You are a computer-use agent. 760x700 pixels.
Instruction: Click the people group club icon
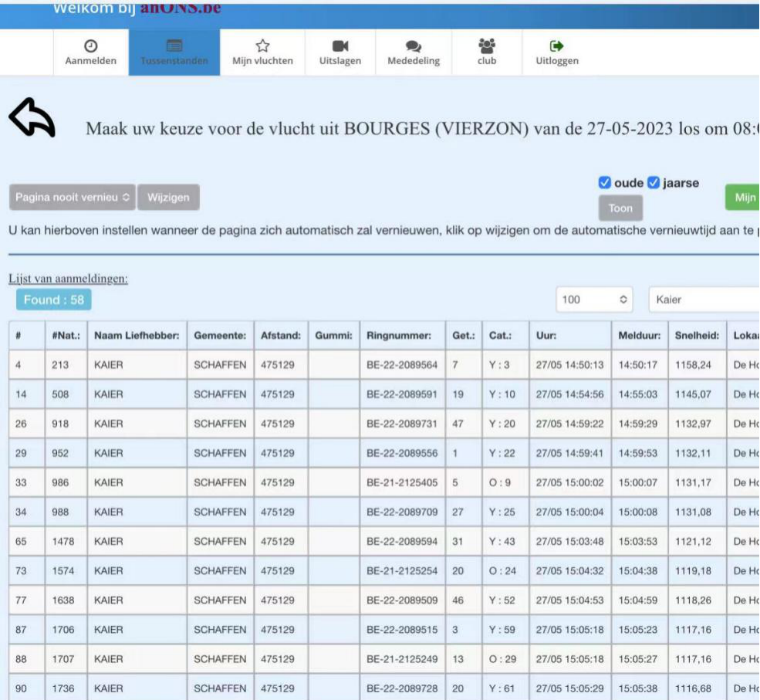[486, 46]
